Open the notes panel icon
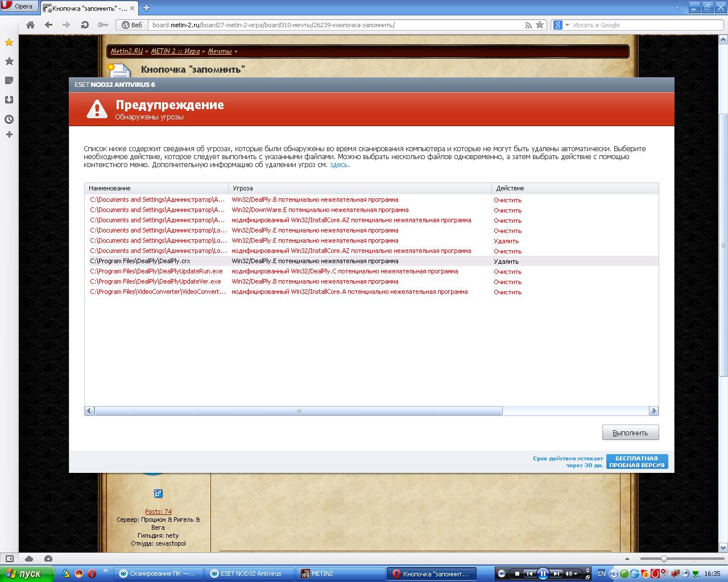This screenshot has width=728, height=582. (x=9, y=81)
